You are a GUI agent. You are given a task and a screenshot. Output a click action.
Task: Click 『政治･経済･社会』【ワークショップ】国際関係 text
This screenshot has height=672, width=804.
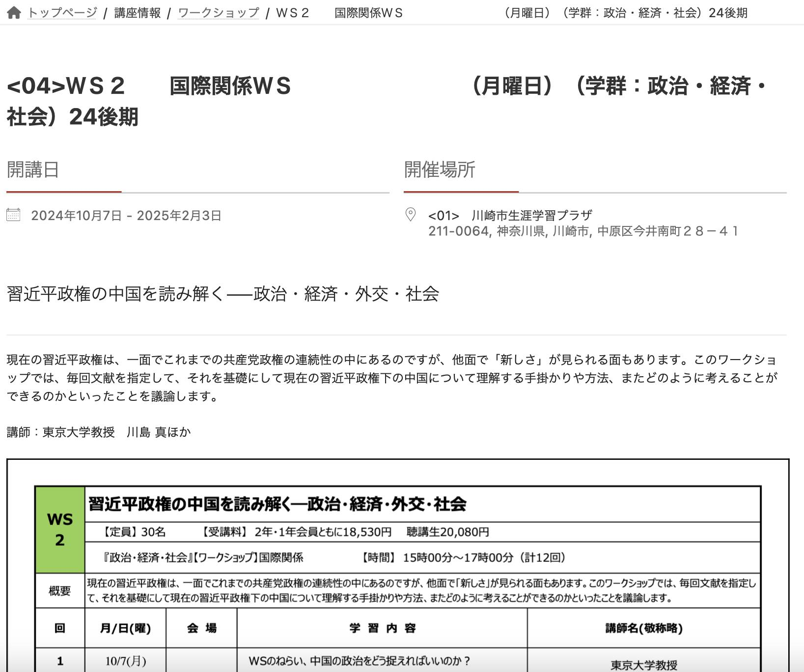202,558
